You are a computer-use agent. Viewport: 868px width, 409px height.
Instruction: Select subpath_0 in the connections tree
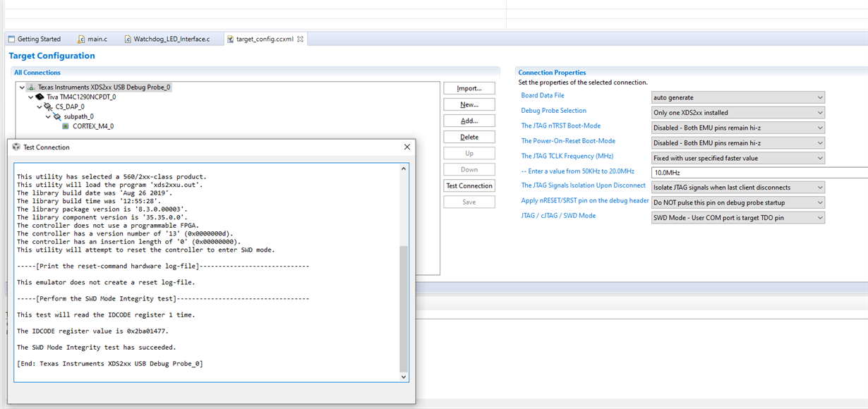(x=78, y=116)
